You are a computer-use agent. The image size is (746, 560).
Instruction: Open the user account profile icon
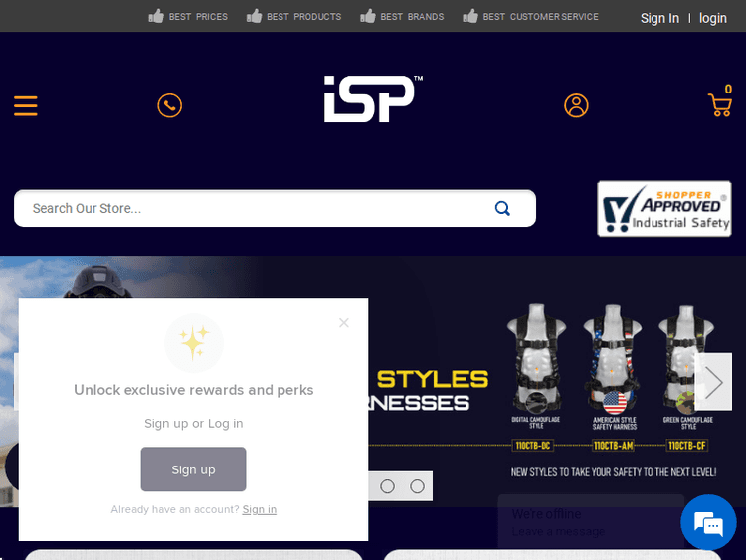point(576,105)
